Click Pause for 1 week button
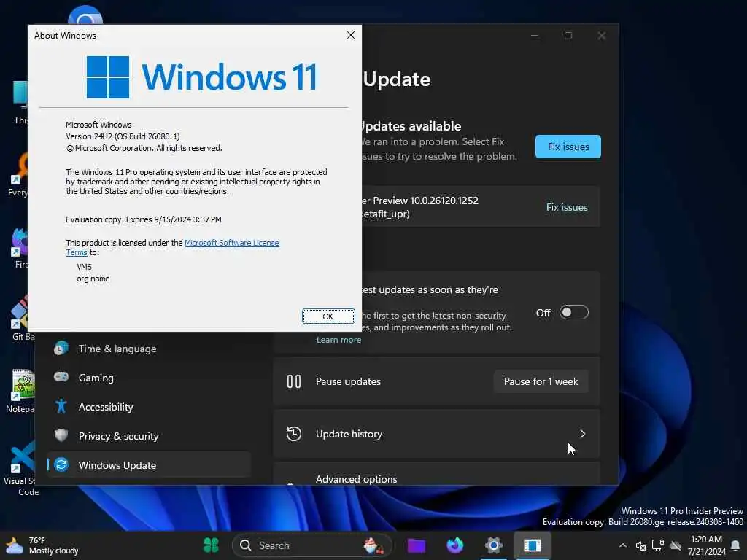The height and width of the screenshot is (560, 747). (x=541, y=381)
